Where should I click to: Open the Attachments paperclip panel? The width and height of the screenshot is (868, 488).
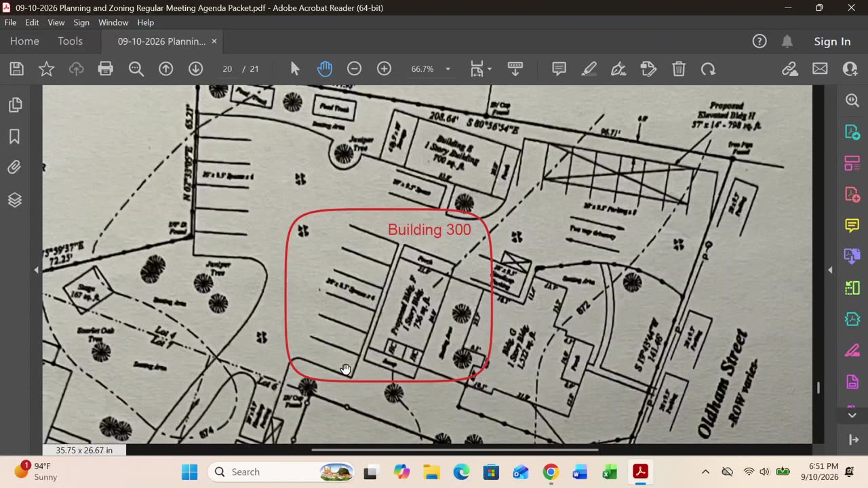tap(14, 167)
